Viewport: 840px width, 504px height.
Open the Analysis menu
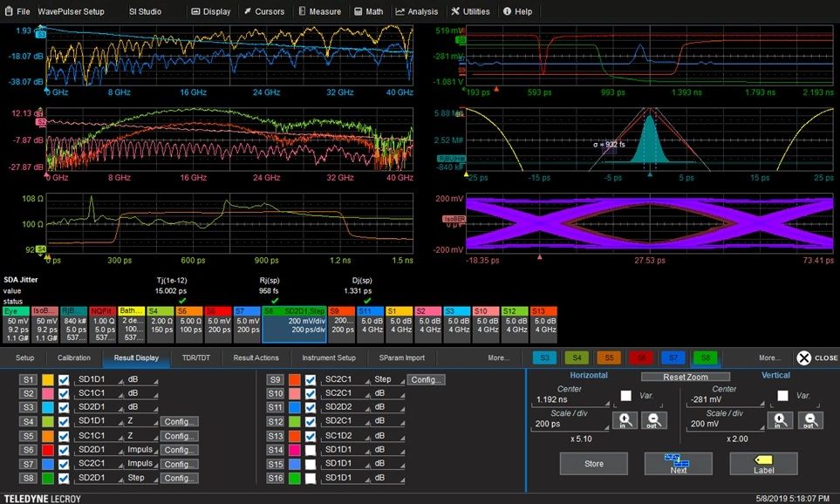point(417,11)
